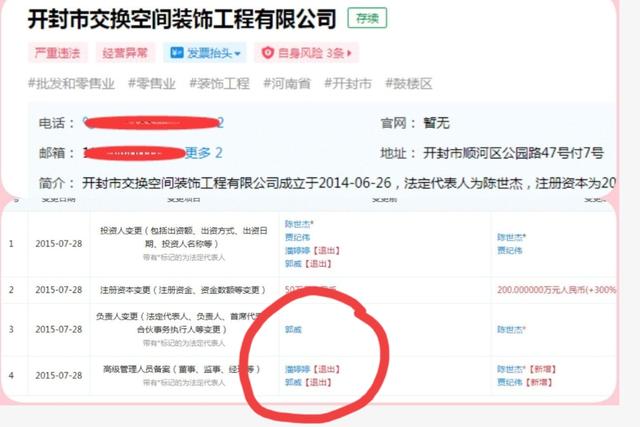The image size is (640, 427).
Task: Click 贾纪伟 in row 1 after-change column
Action: [510, 250]
